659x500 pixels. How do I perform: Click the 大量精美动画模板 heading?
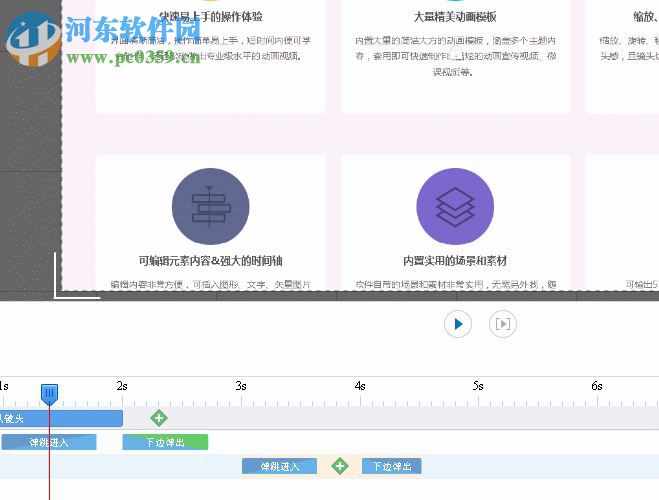coord(455,17)
